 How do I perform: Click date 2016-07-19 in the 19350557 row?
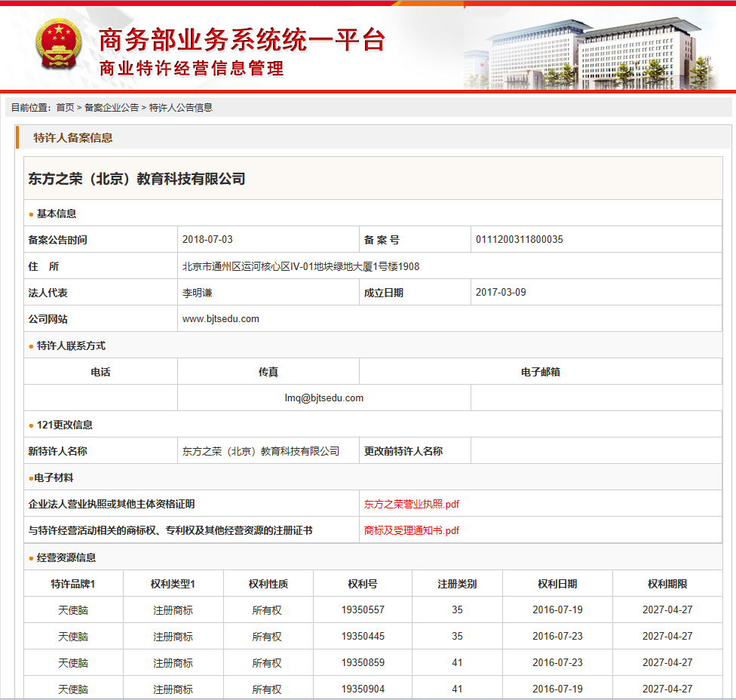(x=557, y=609)
